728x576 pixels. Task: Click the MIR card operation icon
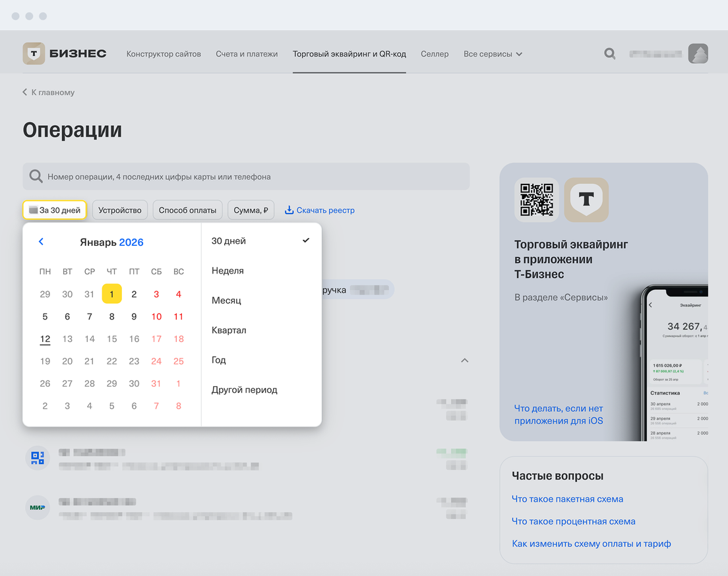tap(38, 507)
